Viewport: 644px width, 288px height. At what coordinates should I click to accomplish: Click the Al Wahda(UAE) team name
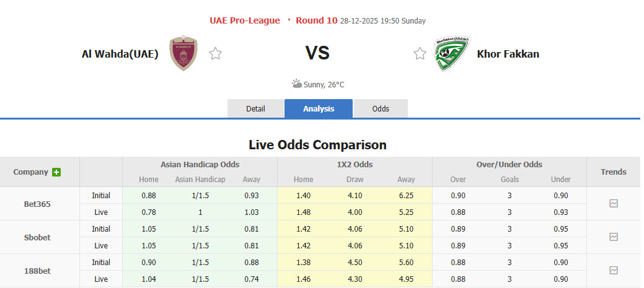(x=120, y=54)
